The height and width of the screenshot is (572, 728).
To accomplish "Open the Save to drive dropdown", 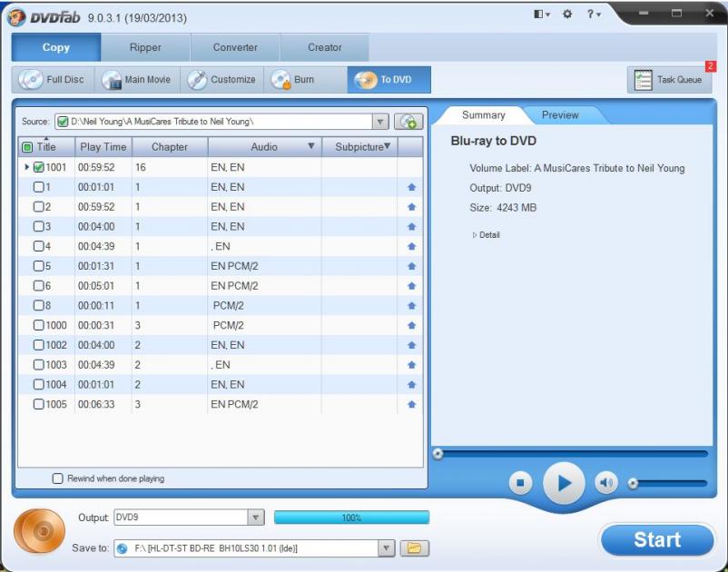I will 387,548.
